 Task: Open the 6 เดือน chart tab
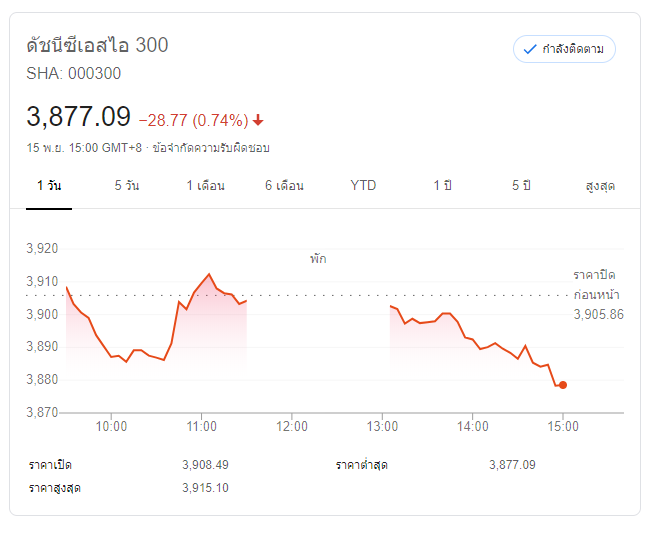point(284,186)
